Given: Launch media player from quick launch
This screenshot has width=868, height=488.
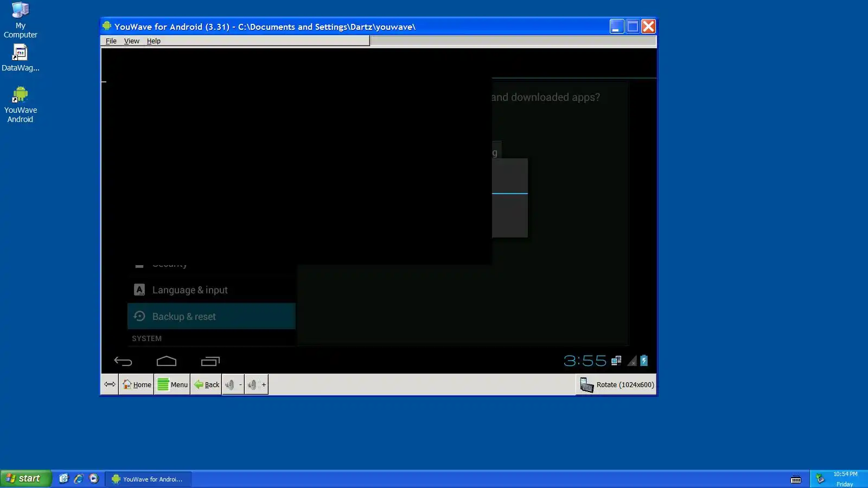Looking at the screenshot, I should [94, 479].
